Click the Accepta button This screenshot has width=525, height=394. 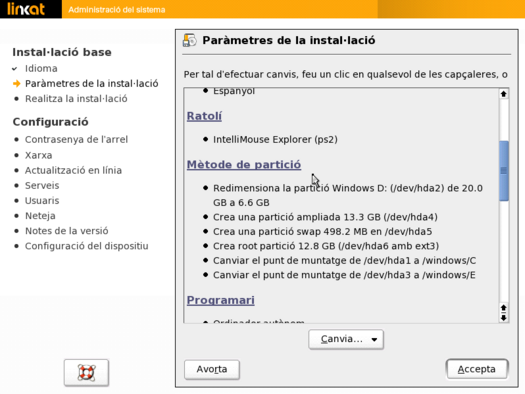[x=477, y=369]
